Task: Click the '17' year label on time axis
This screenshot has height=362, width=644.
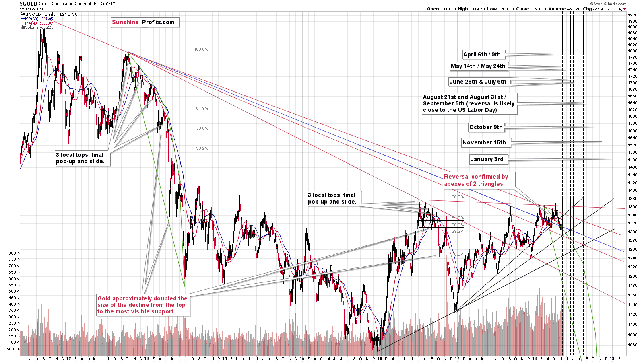Action: (457, 358)
